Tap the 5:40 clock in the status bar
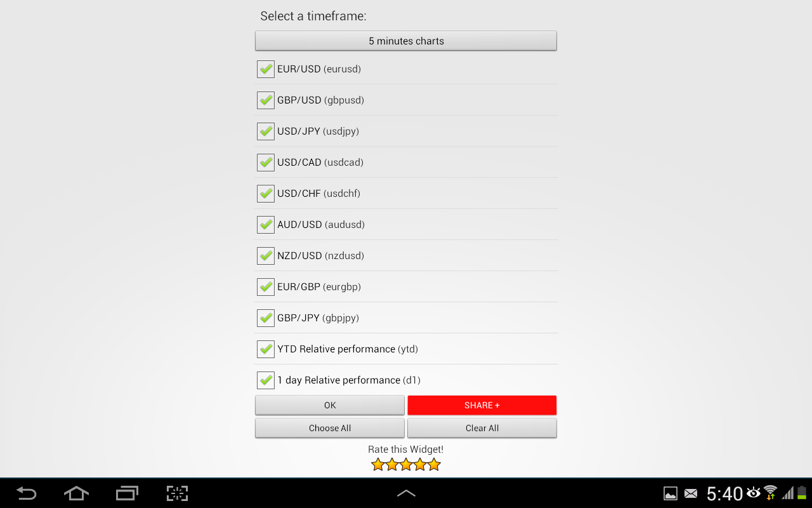812x508 pixels. click(724, 493)
